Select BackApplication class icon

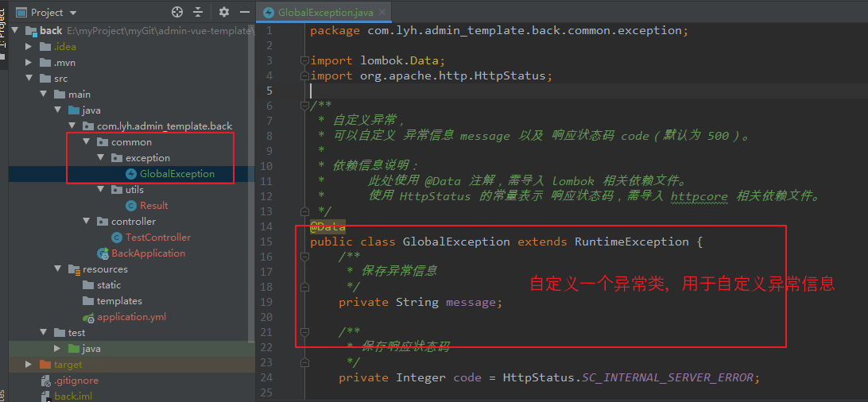pos(103,253)
